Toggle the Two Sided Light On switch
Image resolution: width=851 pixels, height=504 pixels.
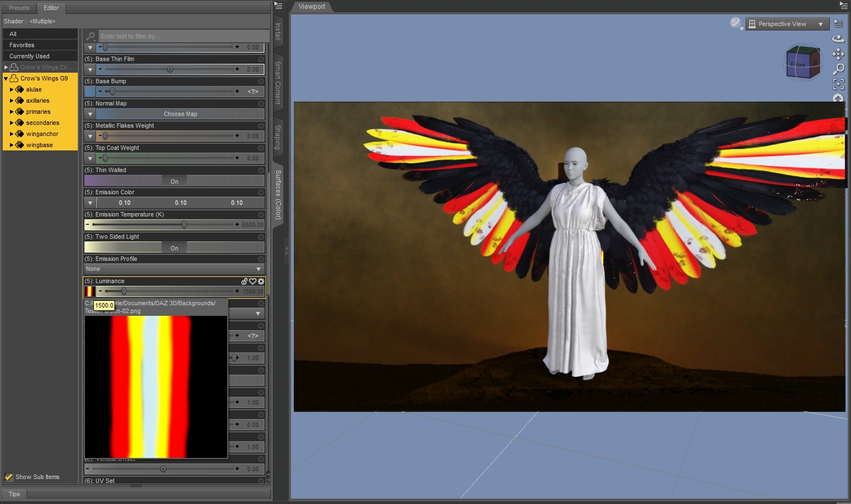click(x=174, y=248)
